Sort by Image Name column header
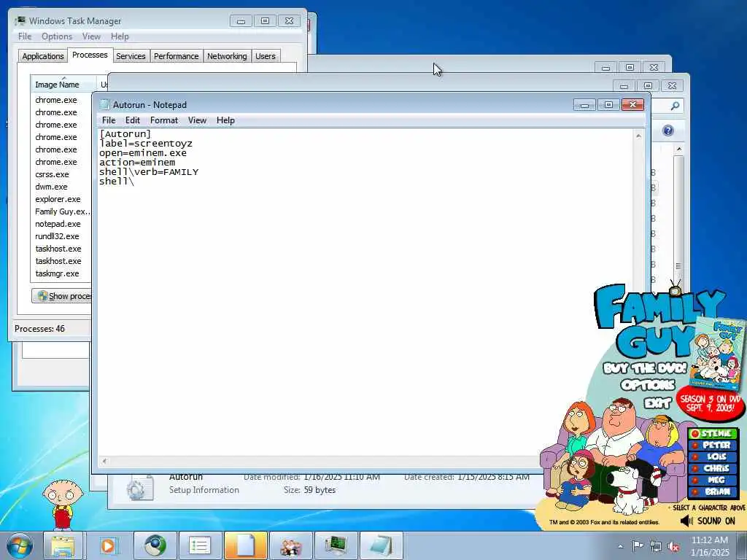Viewport: 747px width, 560px height. coord(63,85)
